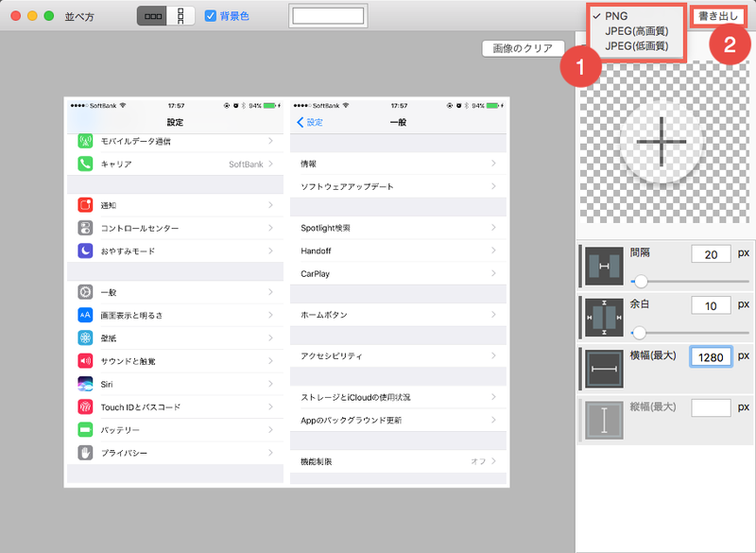Image resolution: width=756 pixels, height=553 pixels.
Task: Select horizontal arrangement layout button
Action: (x=152, y=16)
